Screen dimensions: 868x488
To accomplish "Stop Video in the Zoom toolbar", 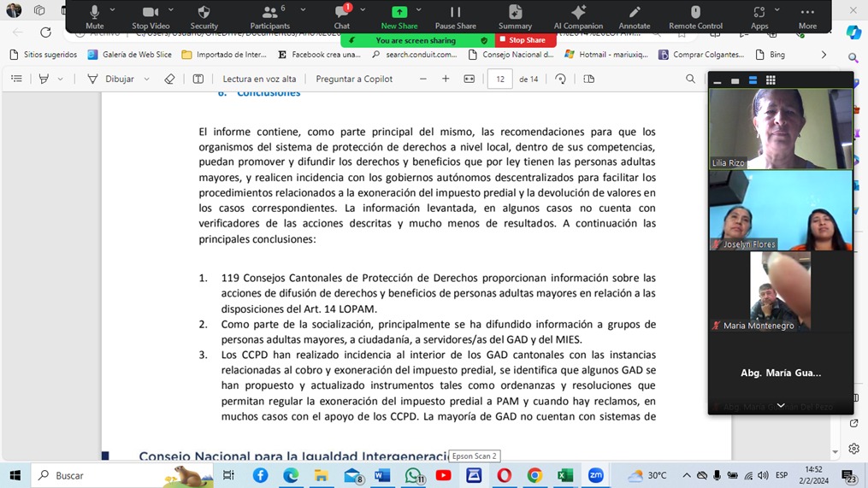I will click(151, 16).
